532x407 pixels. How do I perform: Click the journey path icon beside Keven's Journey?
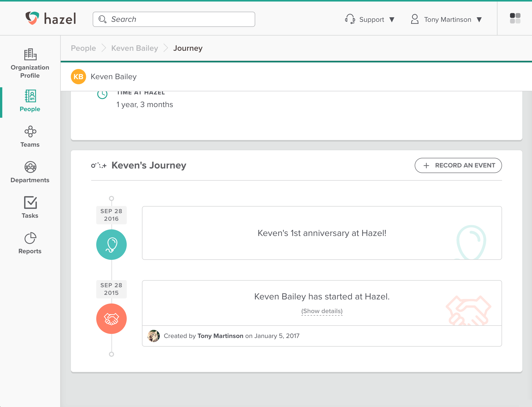pos(99,165)
